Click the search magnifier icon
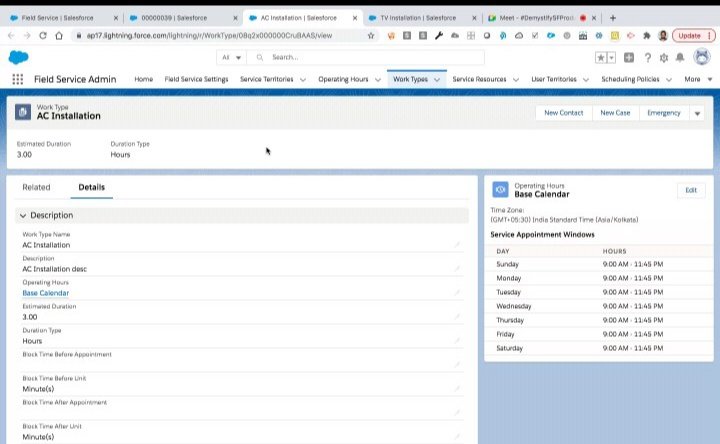Screen dimensions: 720x444 [259, 57]
